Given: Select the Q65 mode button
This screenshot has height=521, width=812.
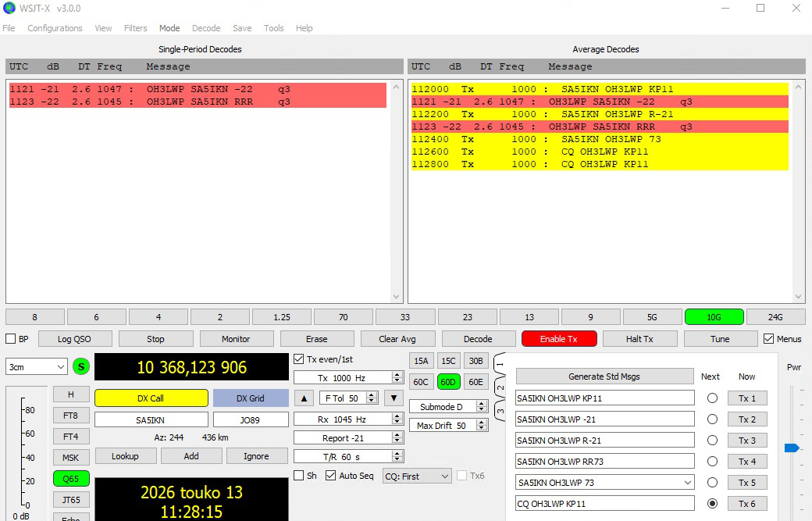Looking at the screenshot, I should [x=71, y=479].
